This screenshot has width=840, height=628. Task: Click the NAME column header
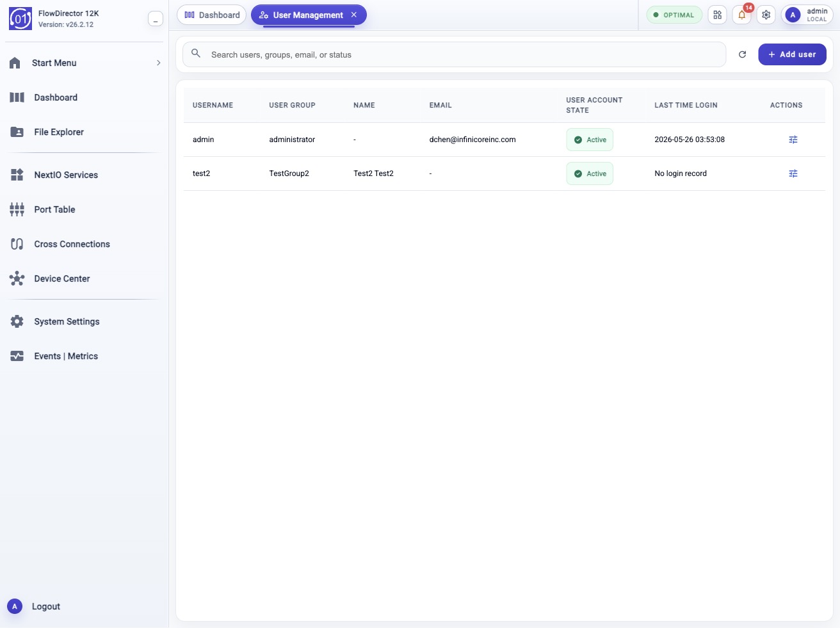(x=364, y=105)
